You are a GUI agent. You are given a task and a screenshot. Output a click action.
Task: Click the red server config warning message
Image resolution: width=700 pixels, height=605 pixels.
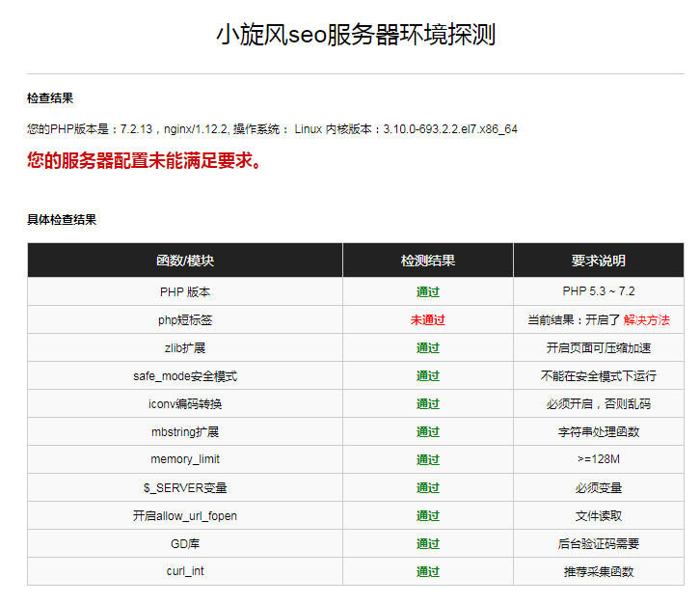(x=145, y=161)
